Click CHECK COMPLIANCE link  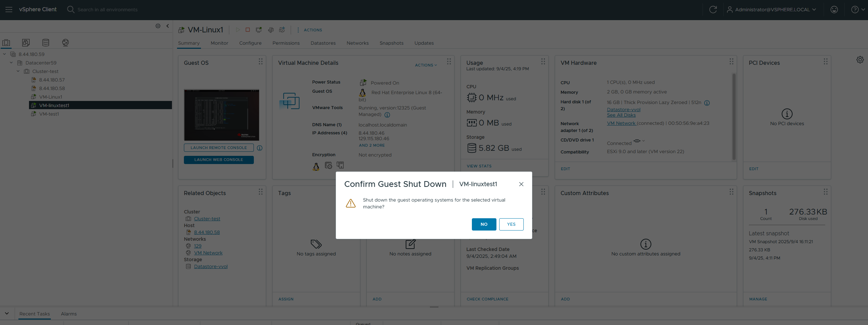(x=487, y=299)
